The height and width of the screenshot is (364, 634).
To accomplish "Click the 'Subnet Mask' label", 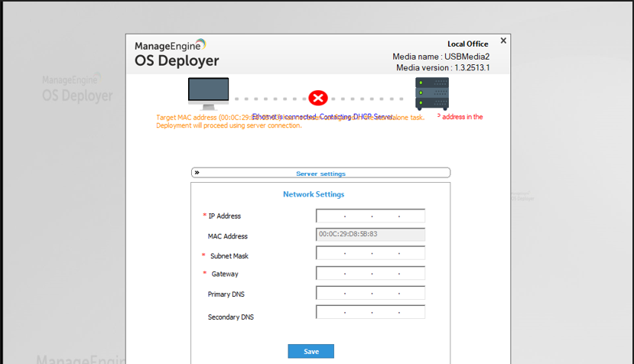I will [x=229, y=256].
